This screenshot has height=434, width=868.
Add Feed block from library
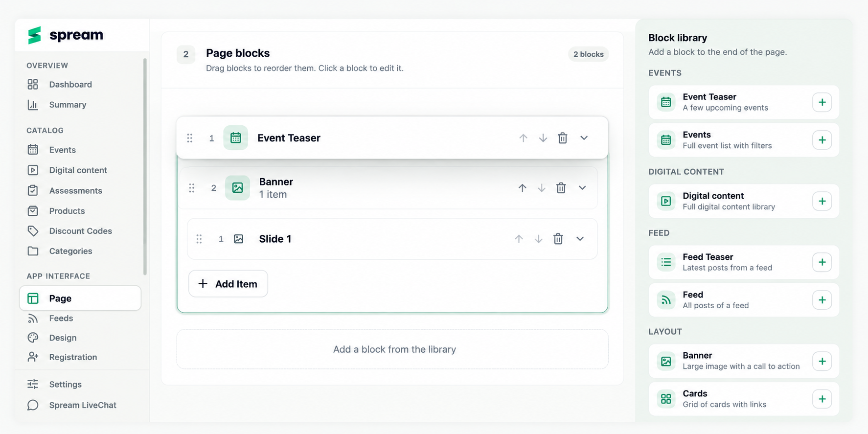[822, 300]
